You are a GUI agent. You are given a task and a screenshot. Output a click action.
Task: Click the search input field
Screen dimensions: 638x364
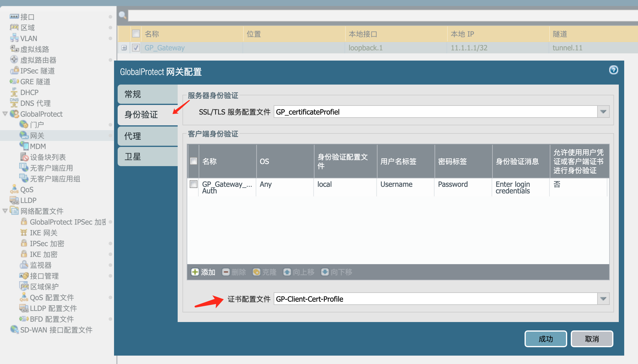[x=383, y=15]
